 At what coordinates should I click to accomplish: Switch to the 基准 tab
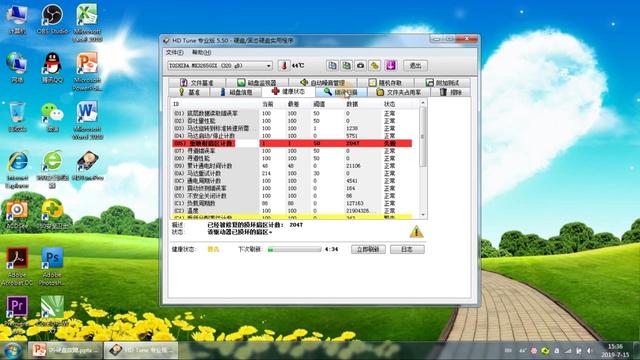point(189,92)
